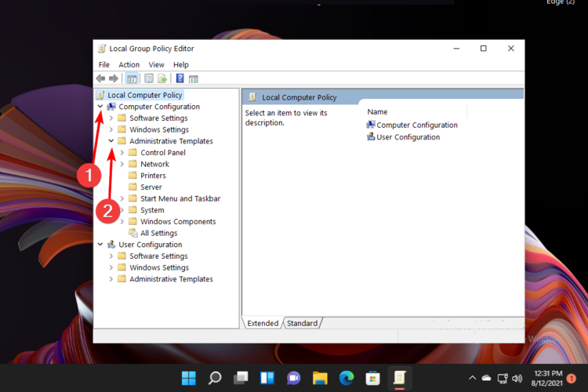Open the Chat taskbar icon
The width and height of the screenshot is (588, 392).
click(x=294, y=378)
